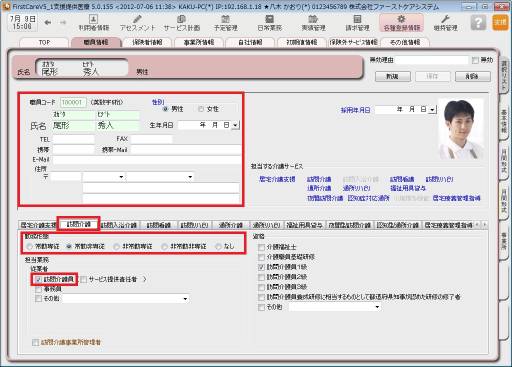Check the サービス提供責任者 checkbox
This screenshot has height=367, width=512.
pos(84,279)
